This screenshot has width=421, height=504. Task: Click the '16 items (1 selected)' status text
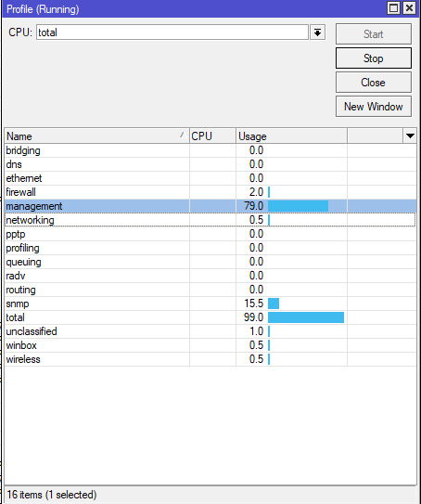pos(52,495)
